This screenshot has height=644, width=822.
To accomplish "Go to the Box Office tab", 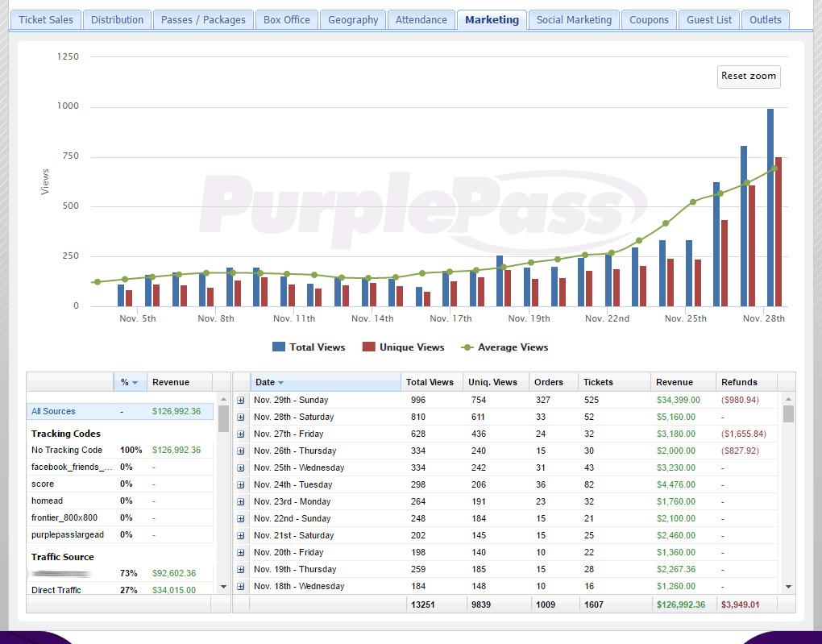I will (x=287, y=20).
